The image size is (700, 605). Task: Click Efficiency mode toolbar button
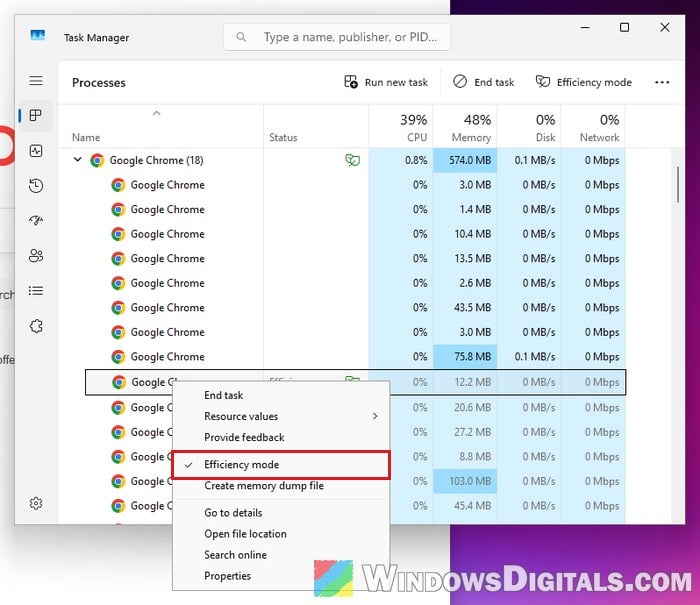click(584, 82)
